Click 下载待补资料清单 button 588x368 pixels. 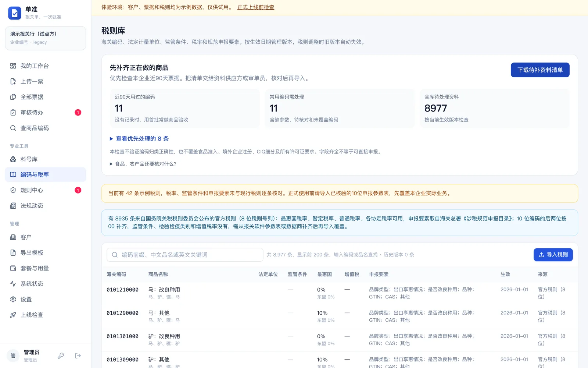pyautogui.click(x=540, y=70)
